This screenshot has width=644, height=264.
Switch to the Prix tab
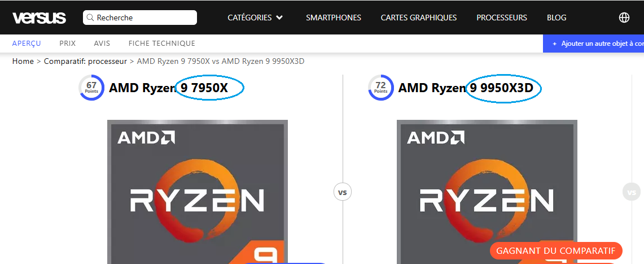[67, 43]
